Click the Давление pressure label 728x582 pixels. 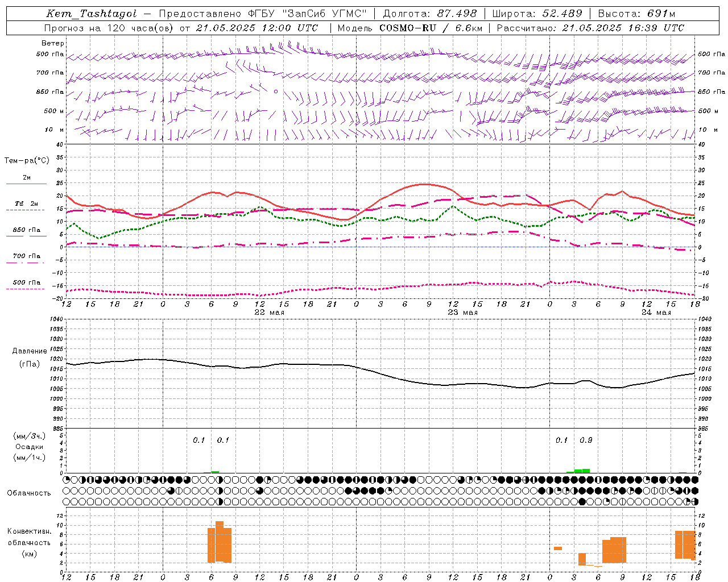pos(30,351)
